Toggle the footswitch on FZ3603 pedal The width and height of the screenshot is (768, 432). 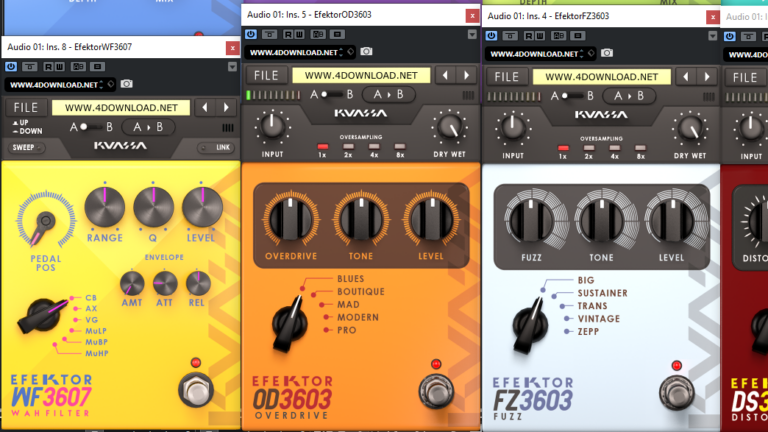click(x=676, y=393)
